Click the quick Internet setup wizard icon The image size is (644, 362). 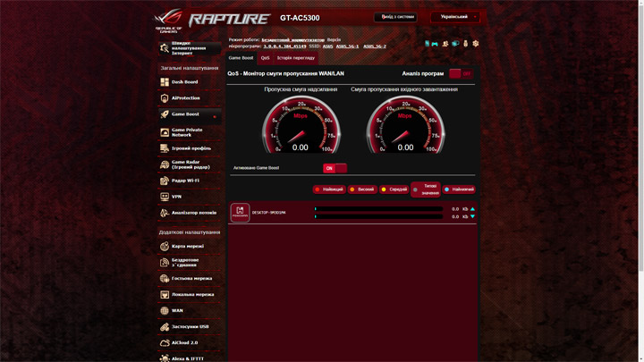click(165, 48)
